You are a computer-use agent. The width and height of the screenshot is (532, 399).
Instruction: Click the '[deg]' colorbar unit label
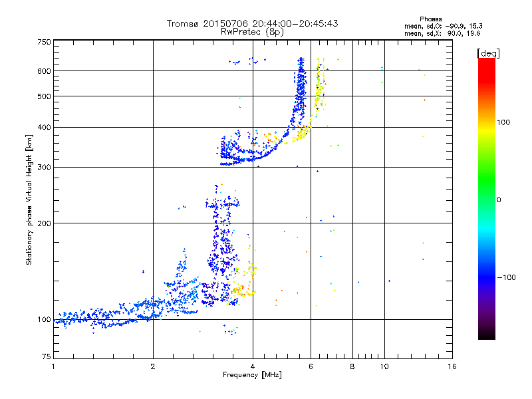click(x=488, y=54)
